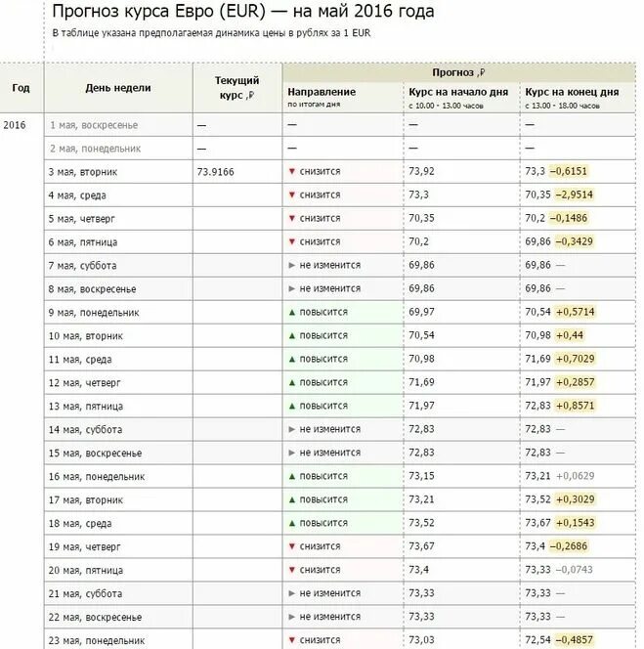Click the green up arrow for 13 мая
This screenshot has width=644, height=649.
[x=291, y=406]
